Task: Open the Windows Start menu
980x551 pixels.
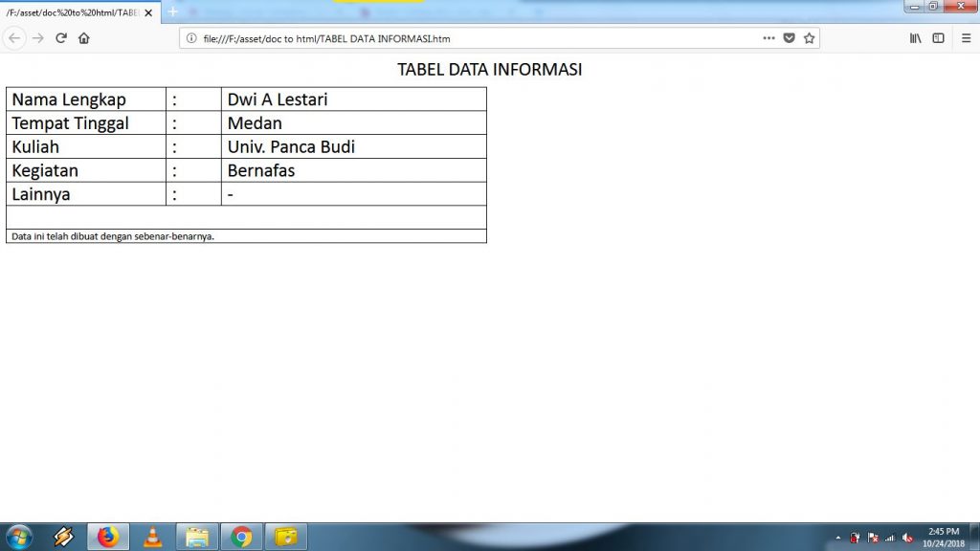Action: click(19, 537)
